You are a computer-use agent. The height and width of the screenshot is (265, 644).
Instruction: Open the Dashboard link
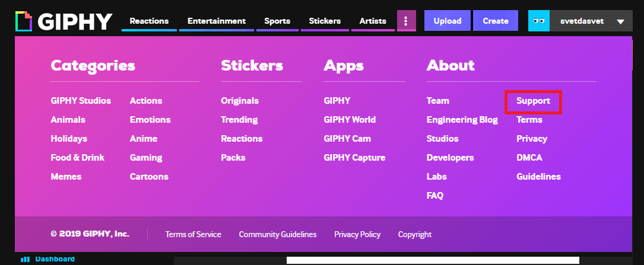pyautogui.click(x=55, y=259)
